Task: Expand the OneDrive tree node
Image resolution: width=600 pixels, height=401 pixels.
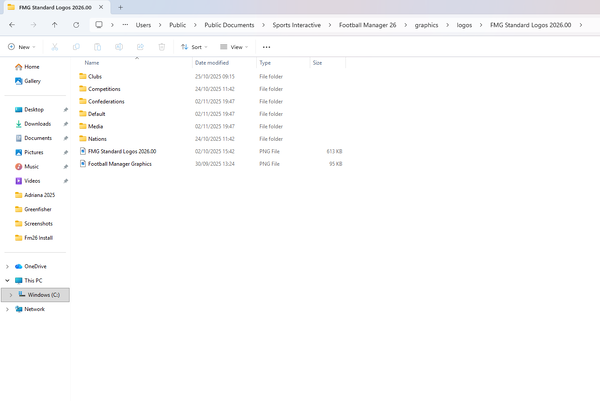Action: [x=7, y=266]
